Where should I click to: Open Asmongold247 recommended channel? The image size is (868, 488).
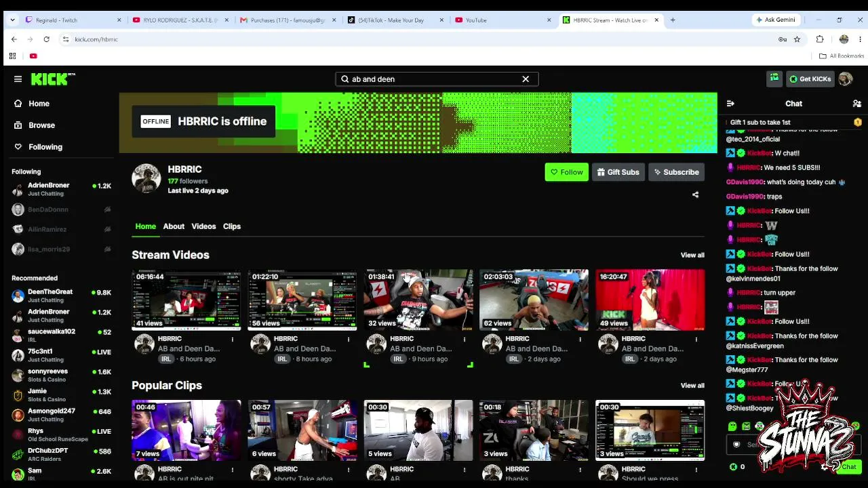[x=62, y=415]
